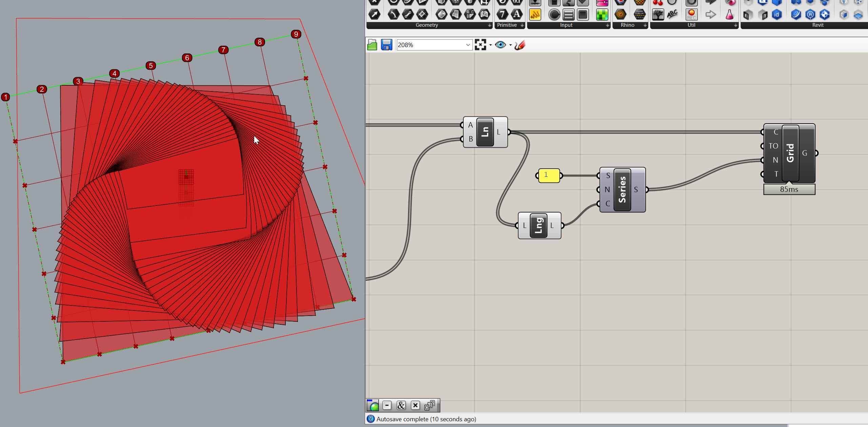Toggle the green sphere preview widget
Image resolution: width=868 pixels, height=427 pixels.
click(x=373, y=405)
